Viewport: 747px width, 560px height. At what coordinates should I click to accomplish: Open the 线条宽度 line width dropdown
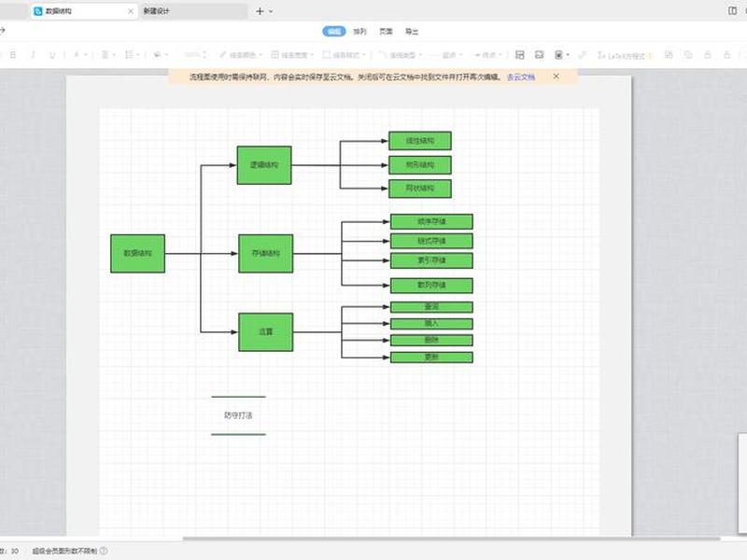point(292,55)
